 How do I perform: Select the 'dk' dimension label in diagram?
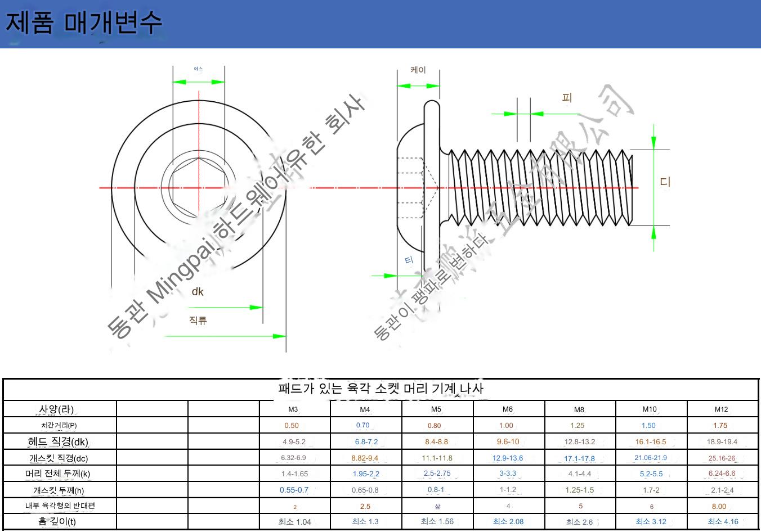point(198,291)
